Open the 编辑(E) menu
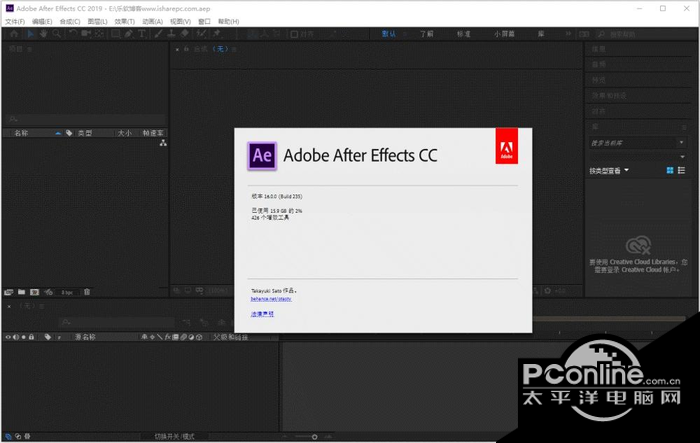This screenshot has width=700, height=443. (42, 21)
